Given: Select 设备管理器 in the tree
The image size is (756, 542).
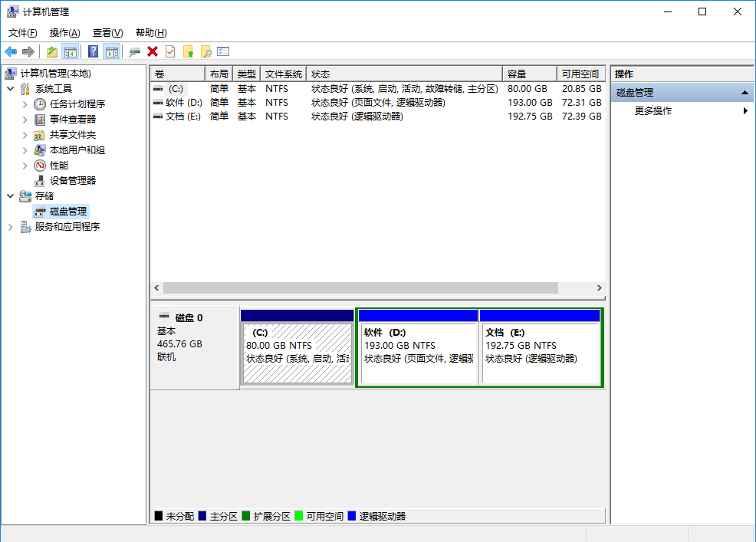Looking at the screenshot, I should [x=73, y=181].
